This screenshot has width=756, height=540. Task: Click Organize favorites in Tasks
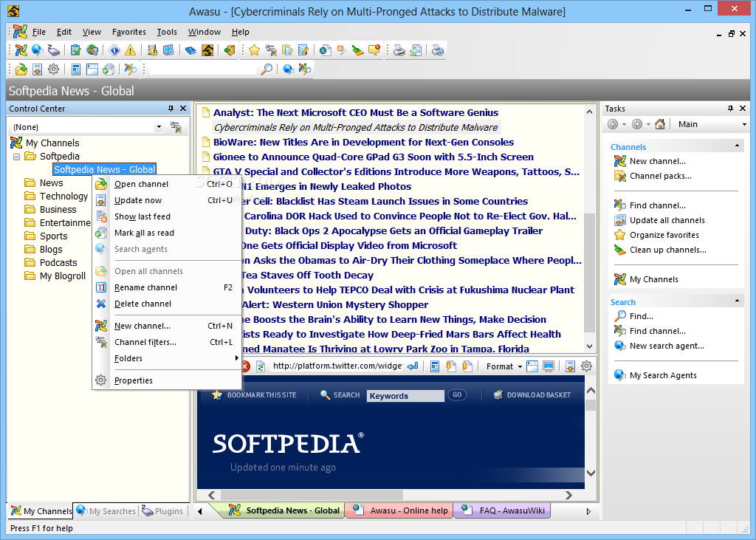point(664,235)
